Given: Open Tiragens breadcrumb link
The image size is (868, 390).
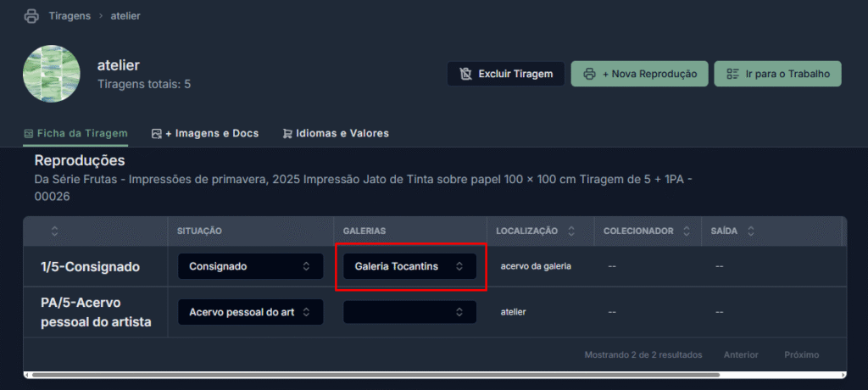Looking at the screenshot, I should click(x=70, y=16).
